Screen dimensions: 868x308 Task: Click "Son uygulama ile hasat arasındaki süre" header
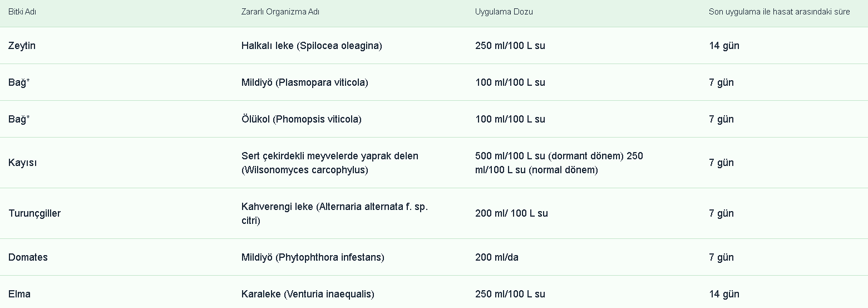(x=779, y=12)
